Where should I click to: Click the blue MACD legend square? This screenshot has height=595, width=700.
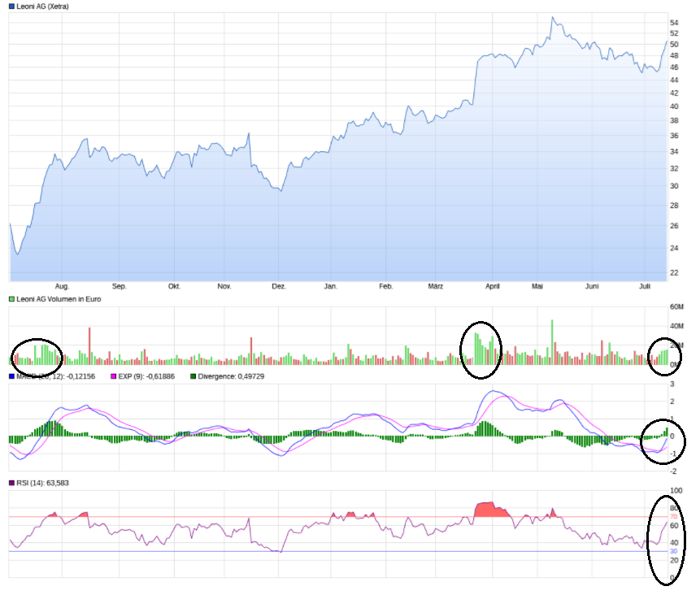click(11, 376)
